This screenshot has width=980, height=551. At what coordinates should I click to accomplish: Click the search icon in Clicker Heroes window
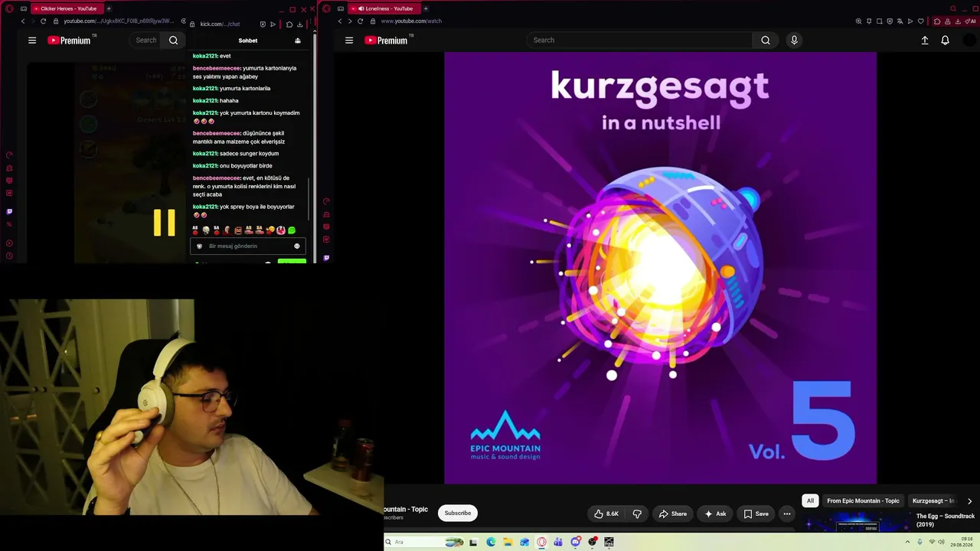(x=174, y=40)
